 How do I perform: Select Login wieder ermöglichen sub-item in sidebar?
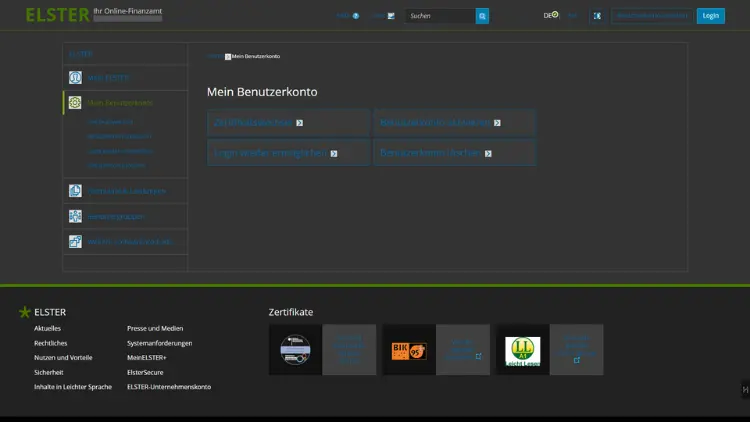120,151
